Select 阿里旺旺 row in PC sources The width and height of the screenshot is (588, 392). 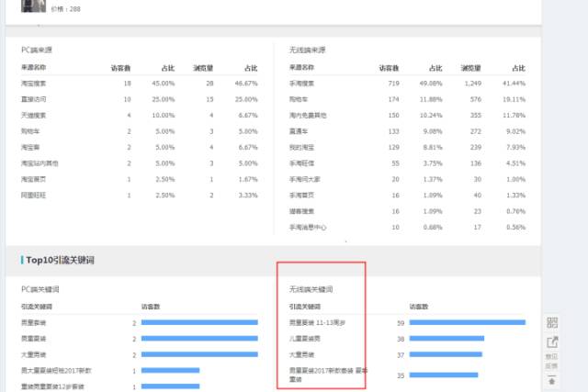[140, 196]
